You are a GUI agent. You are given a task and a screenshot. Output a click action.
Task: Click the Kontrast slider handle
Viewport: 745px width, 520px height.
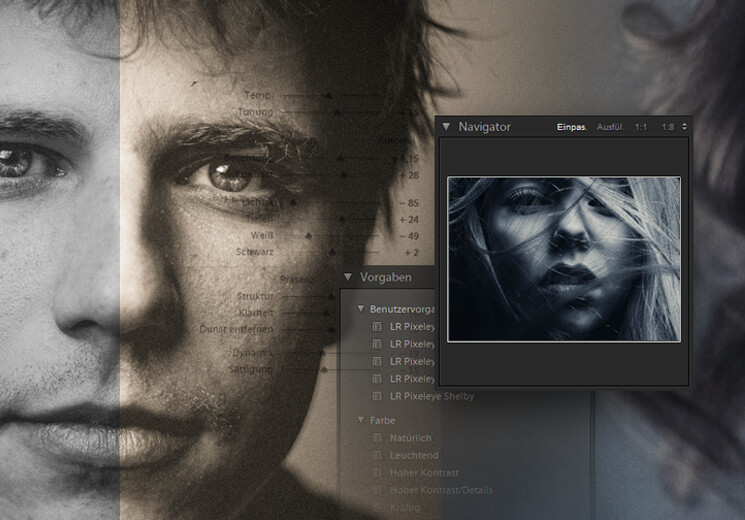344,175
